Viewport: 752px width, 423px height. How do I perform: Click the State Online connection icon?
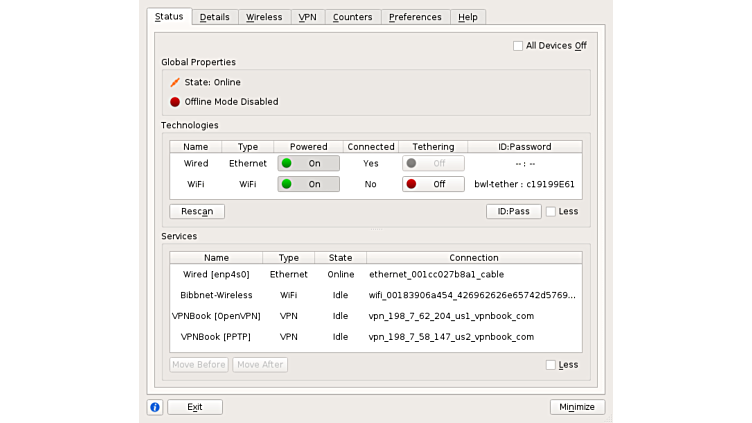click(175, 82)
